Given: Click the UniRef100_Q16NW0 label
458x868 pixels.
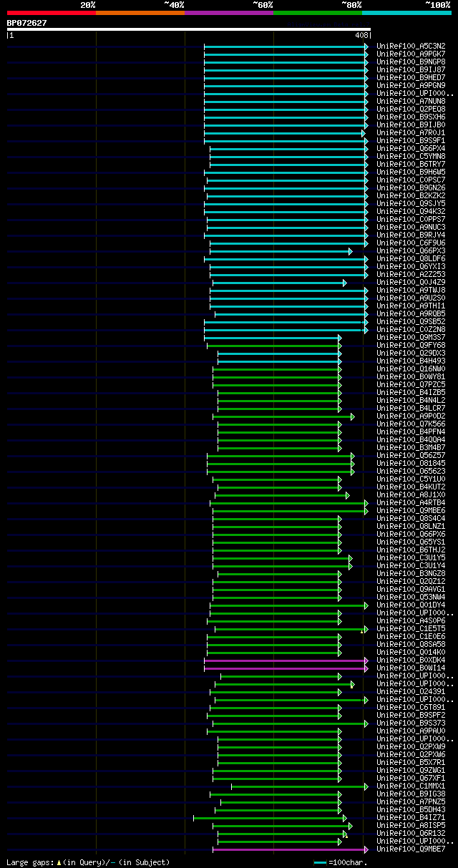Looking at the screenshot, I should click(x=411, y=369).
